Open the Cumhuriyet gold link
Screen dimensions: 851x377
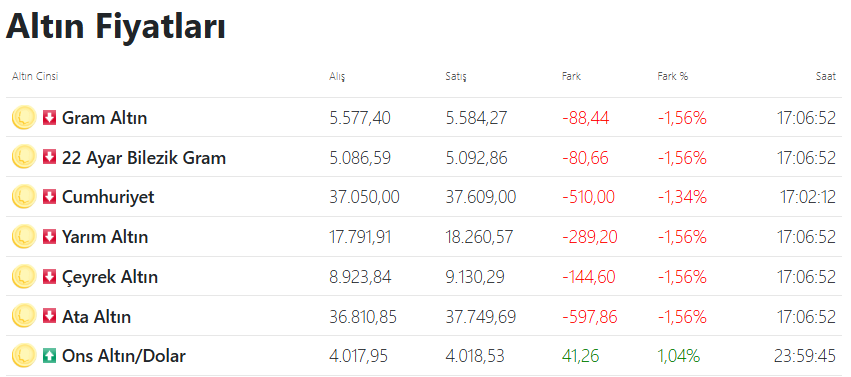[108, 197]
